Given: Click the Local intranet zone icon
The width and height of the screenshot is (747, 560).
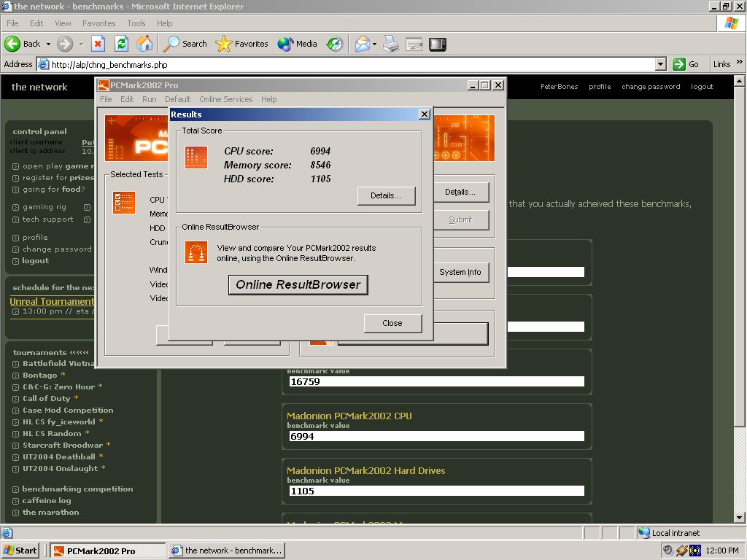Looking at the screenshot, I should coord(643,533).
